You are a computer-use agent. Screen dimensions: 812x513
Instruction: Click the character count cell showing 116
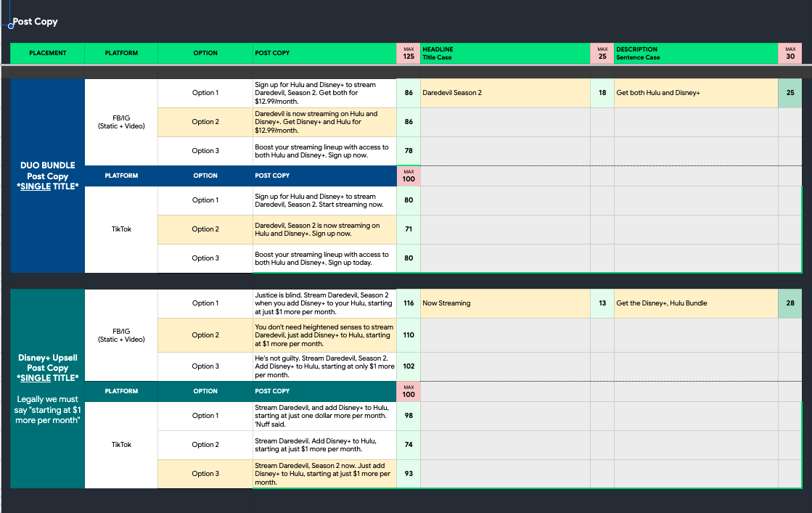tap(409, 303)
